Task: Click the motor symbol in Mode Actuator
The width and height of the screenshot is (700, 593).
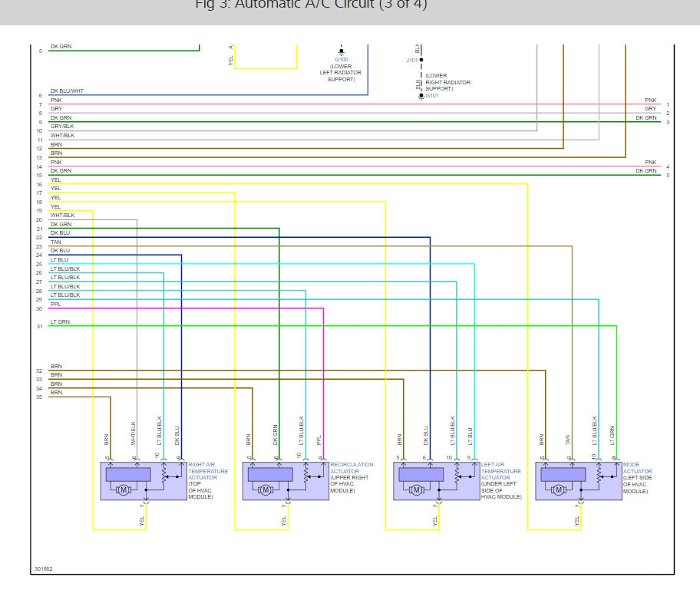Action: (x=559, y=490)
